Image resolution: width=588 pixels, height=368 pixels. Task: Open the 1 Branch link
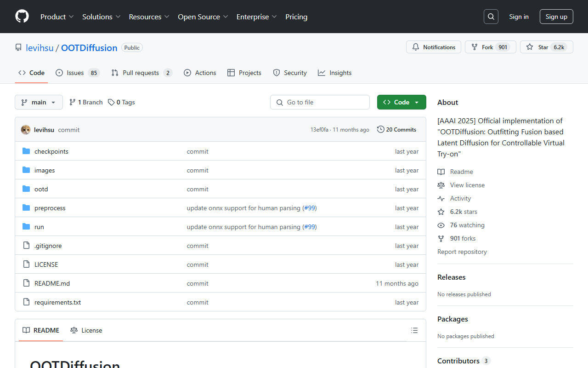coord(86,102)
